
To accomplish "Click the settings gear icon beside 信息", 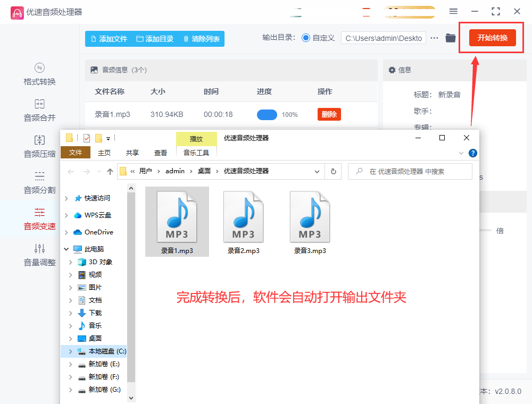I will 392,70.
